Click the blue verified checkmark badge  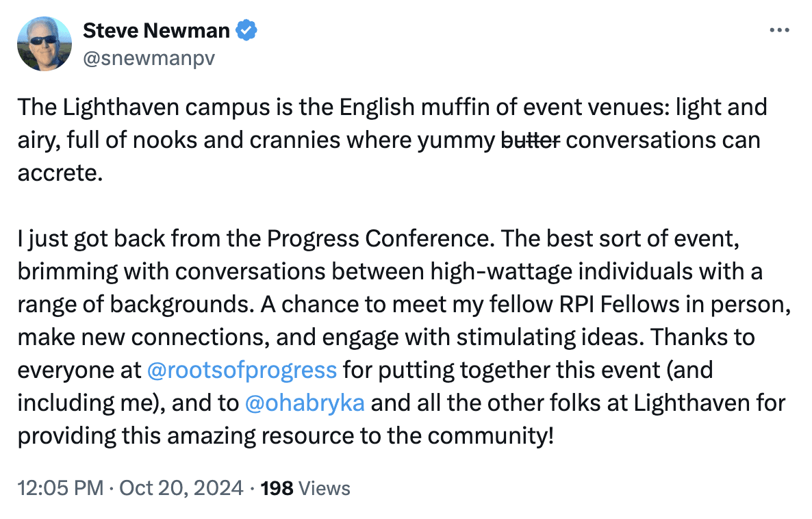click(246, 30)
